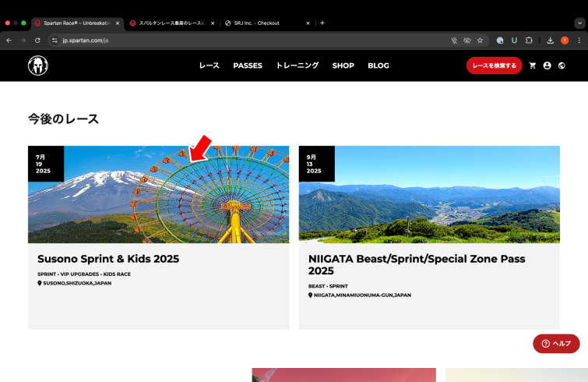Click the eye-slash tracking icon in address bar

tap(467, 41)
